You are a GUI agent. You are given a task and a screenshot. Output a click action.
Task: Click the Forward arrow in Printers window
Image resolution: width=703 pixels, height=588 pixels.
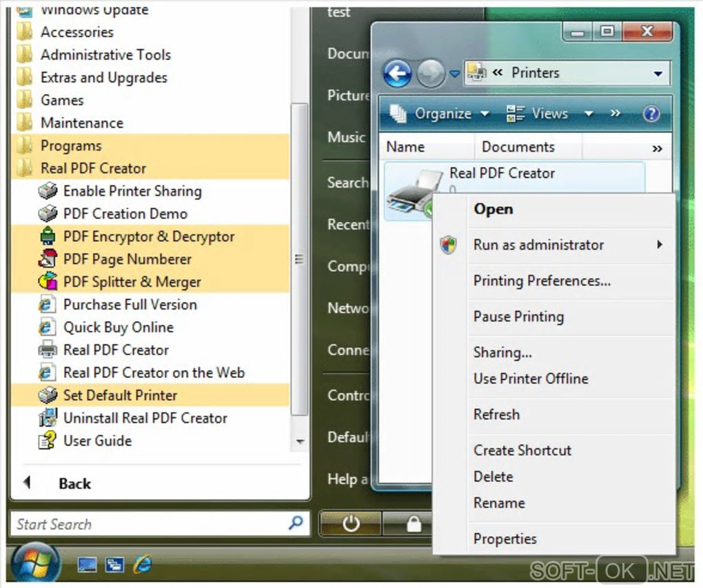[x=430, y=73]
